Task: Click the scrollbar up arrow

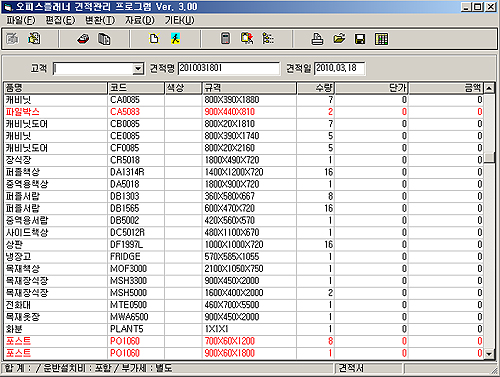Action: pyautogui.click(x=489, y=88)
